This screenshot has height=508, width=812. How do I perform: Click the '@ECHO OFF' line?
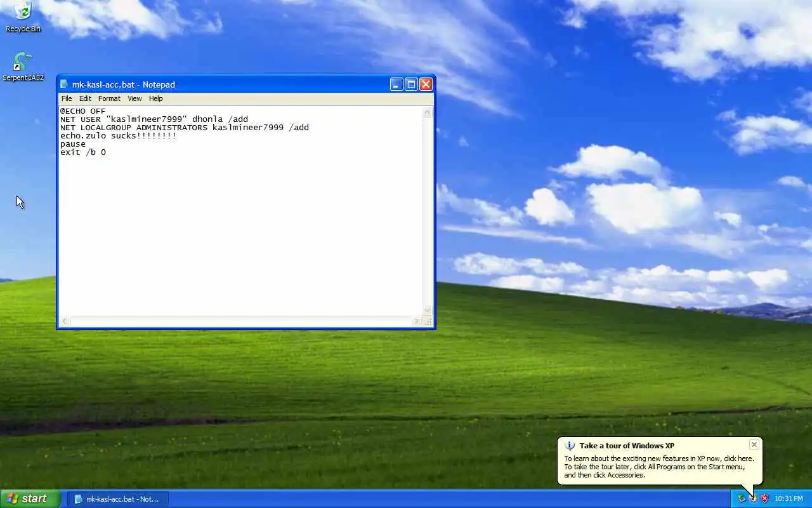click(83, 111)
